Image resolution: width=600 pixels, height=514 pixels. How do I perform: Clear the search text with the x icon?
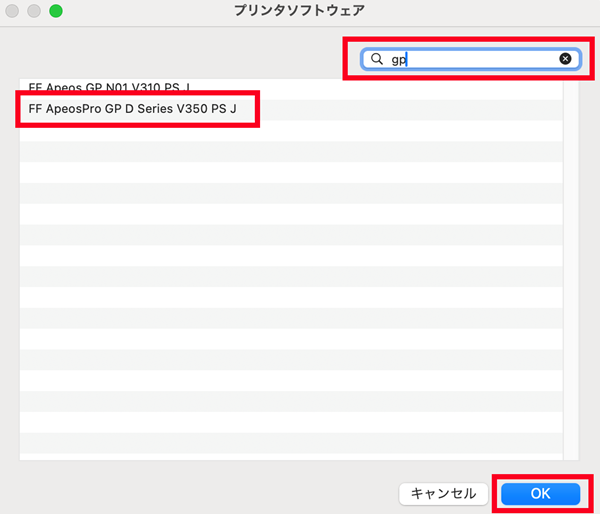[x=565, y=60]
